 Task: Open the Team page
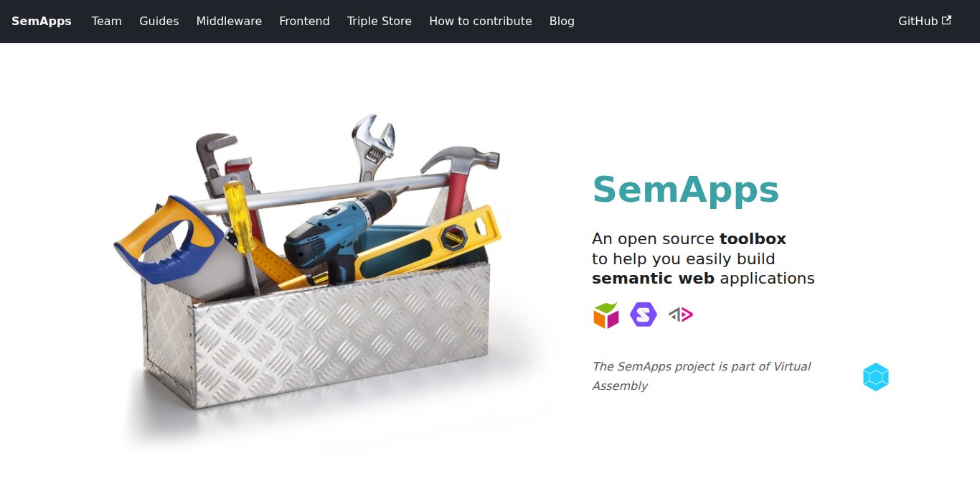[107, 21]
